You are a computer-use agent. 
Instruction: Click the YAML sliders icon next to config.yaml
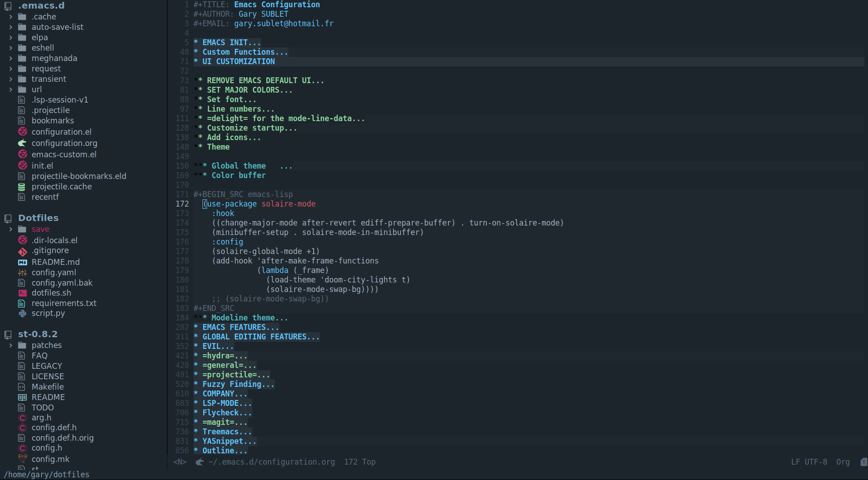click(23, 273)
